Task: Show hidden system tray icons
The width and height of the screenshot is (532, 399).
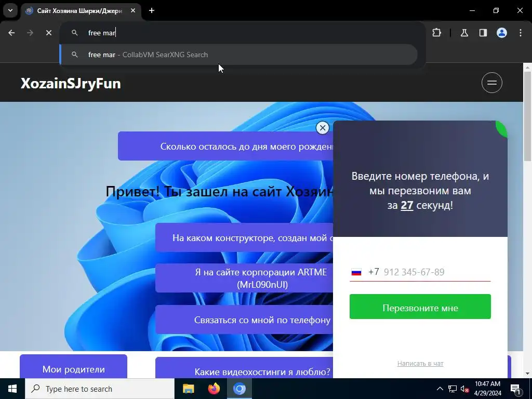Action: [x=440, y=389]
